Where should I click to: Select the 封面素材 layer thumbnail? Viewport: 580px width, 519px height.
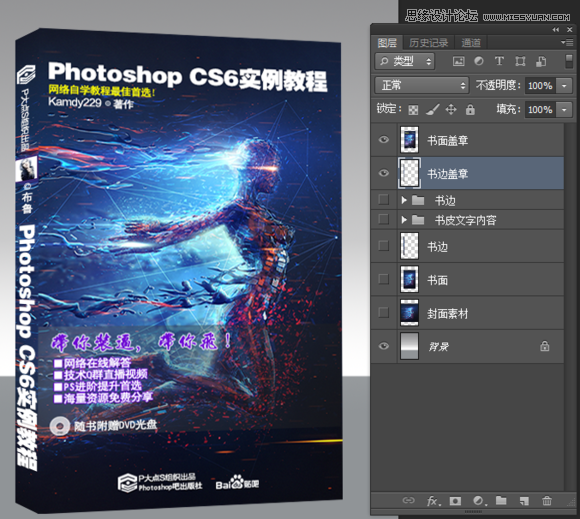[x=409, y=313]
